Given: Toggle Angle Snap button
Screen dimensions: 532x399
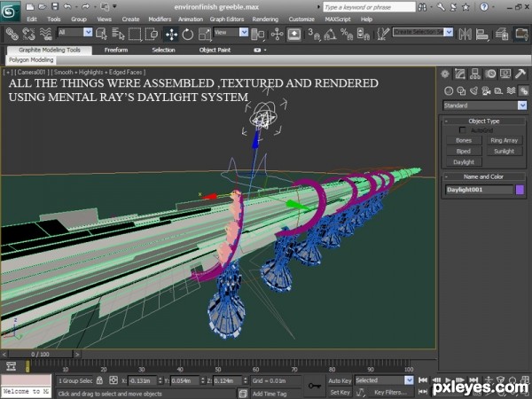Looking at the screenshot, I should (330, 35).
